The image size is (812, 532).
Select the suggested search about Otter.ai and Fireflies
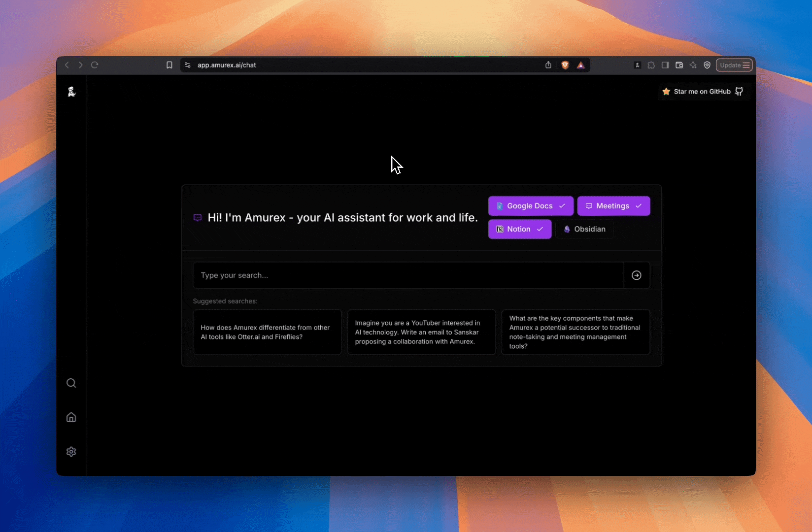click(267, 332)
